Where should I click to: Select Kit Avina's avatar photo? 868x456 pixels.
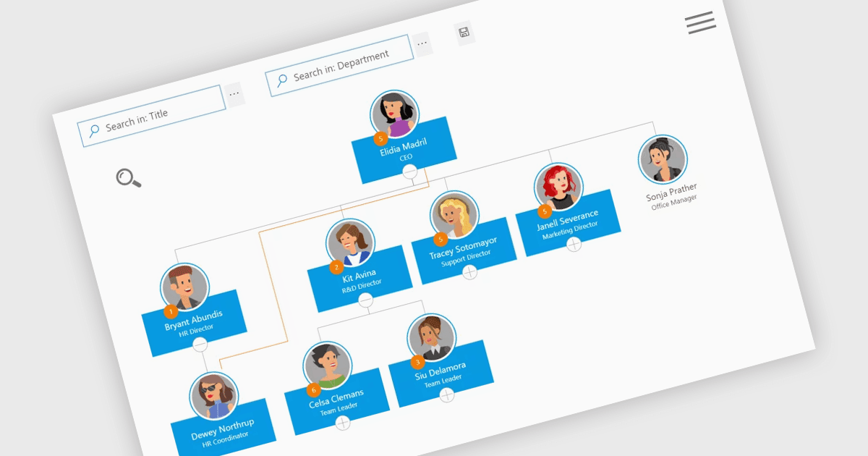coord(350,242)
